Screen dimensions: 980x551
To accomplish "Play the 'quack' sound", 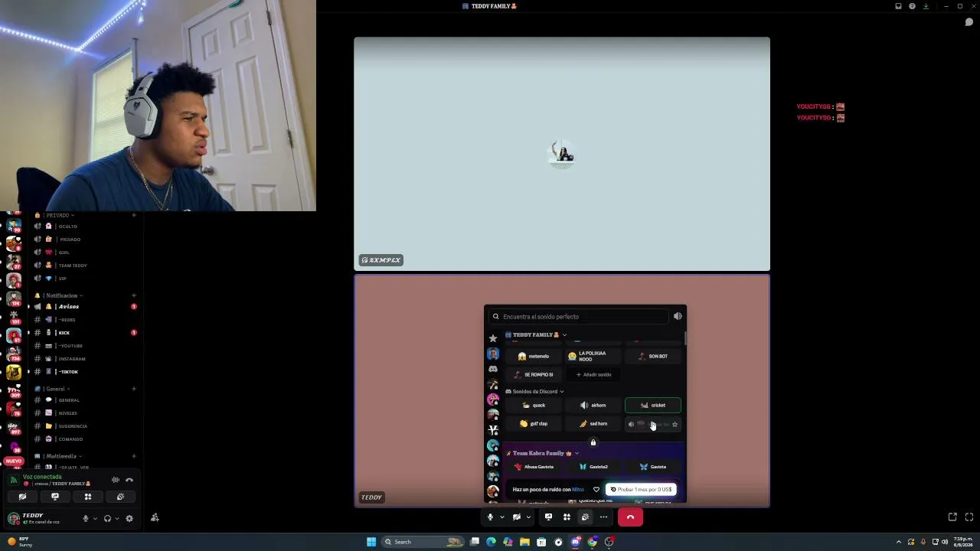I will [x=534, y=406].
